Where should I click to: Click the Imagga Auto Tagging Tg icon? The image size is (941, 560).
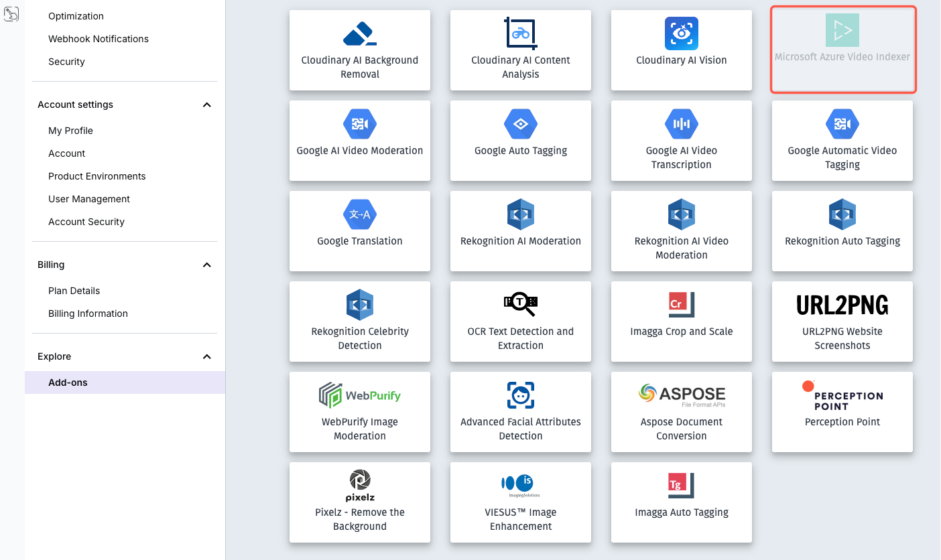(682, 486)
